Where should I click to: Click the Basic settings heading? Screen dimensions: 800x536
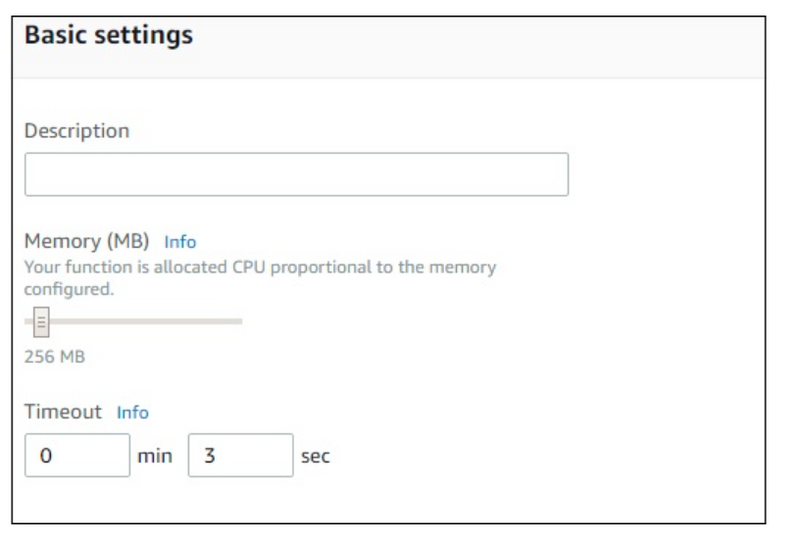(108, 36)
